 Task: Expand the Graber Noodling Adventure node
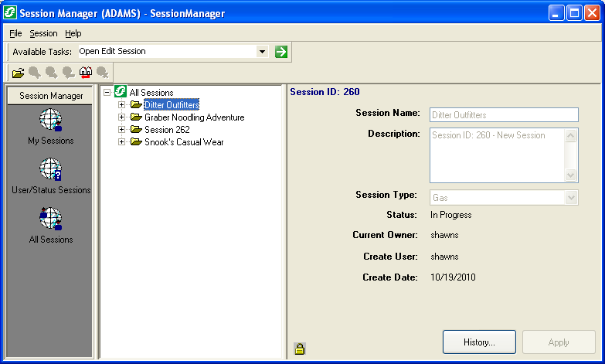(121, 117)
